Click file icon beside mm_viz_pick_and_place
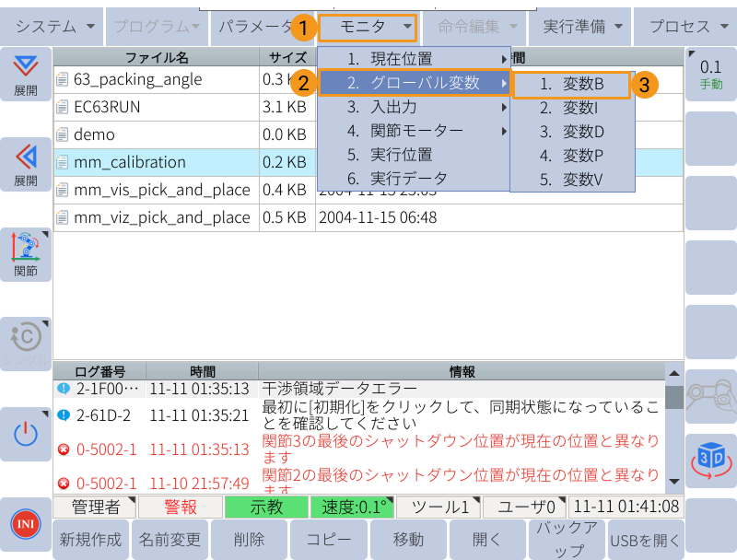 pos(62,218)
